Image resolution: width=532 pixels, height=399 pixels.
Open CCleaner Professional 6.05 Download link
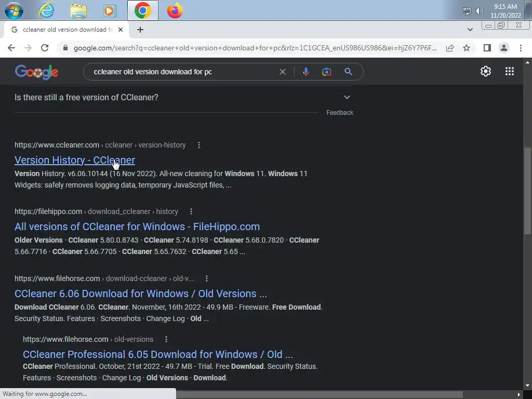click(158, 354)
